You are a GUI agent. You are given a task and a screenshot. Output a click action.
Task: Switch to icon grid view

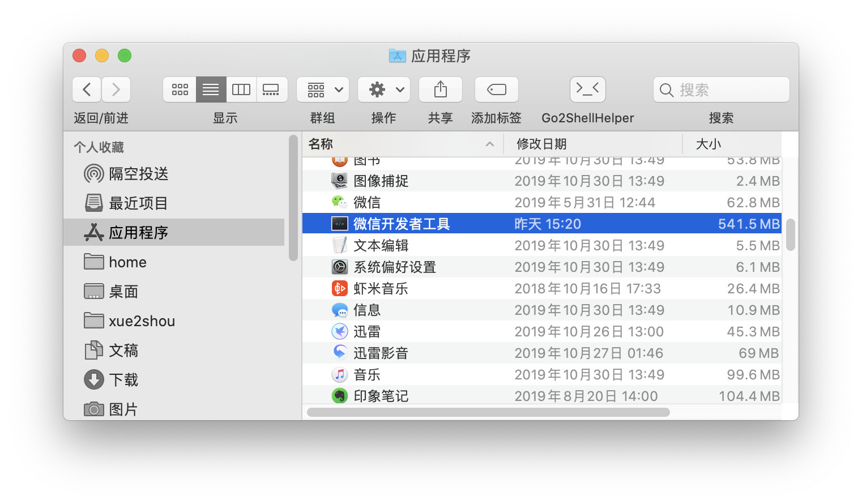click(180, 89)
